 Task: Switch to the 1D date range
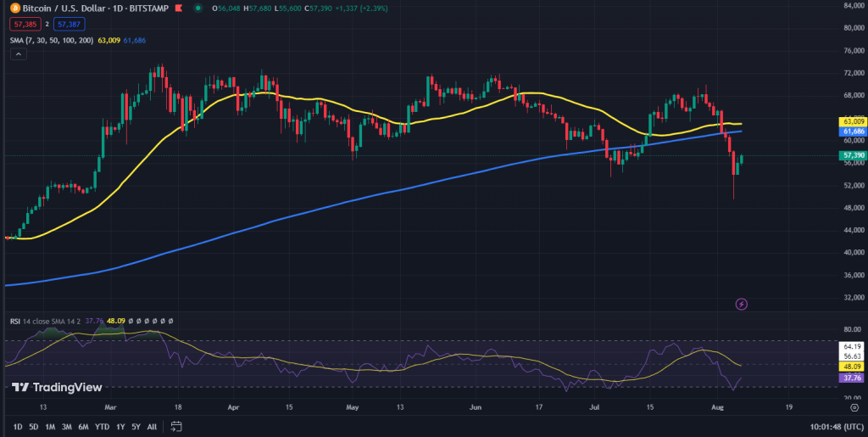(x=18, y=427)
